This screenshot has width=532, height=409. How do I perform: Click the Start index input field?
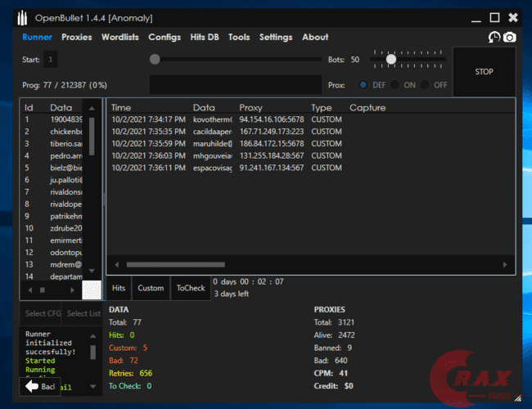click(51, 59)
